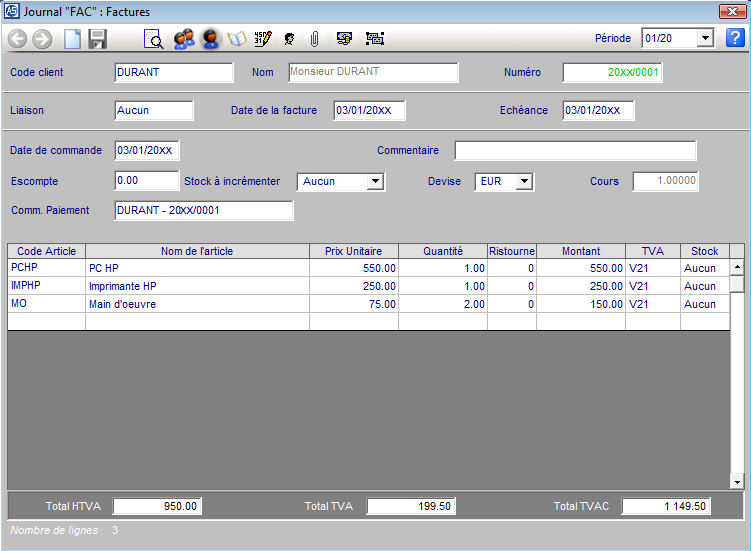Click the forward arrow navigation icon
This screenshot has height=551, width=751.
pos(42,39)
